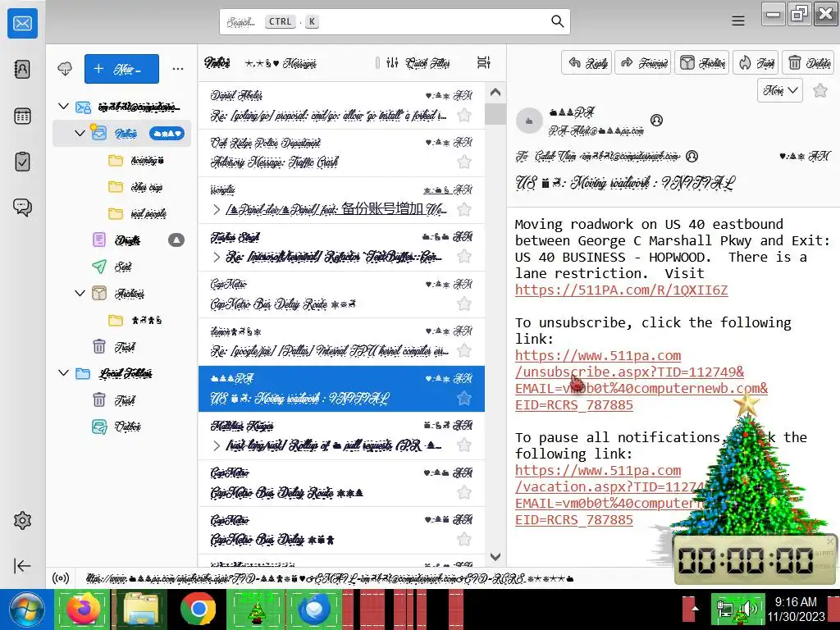Click the search magnifier icon
Screen dimensions: 840x630
557,21
